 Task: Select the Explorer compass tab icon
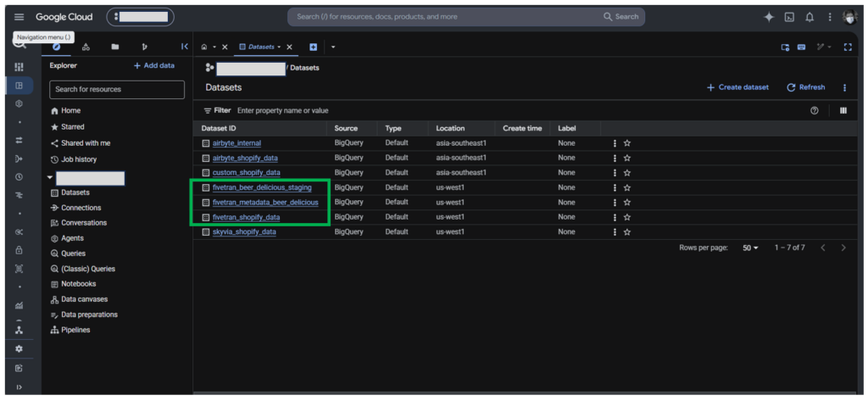click(56, 47)
